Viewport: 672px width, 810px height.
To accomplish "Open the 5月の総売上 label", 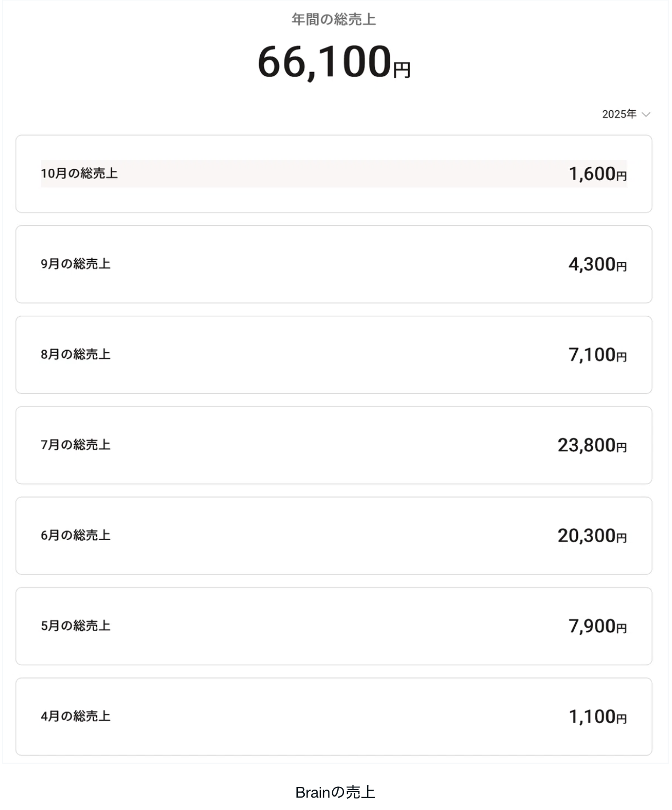I will (x=76, y=626).
